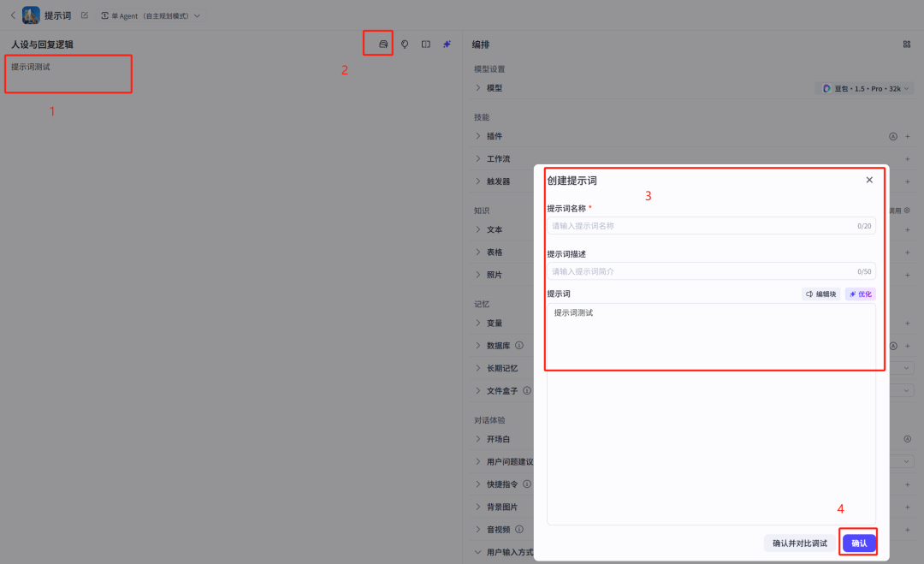
Task: Add table knowledge with 表格 plus icon
Action: pyautogui.click(x=908, y=252)
